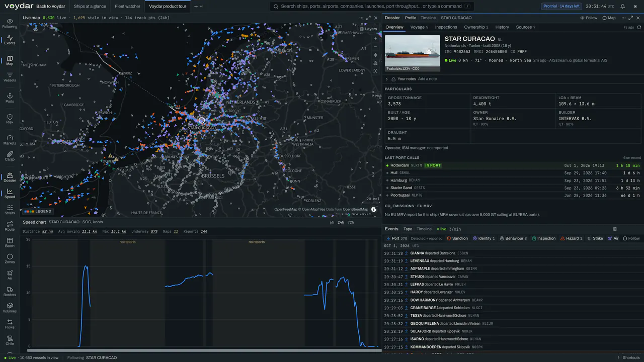Open the Live map more options menu
This screenshot has width=644, height=362.
(361, 18)
